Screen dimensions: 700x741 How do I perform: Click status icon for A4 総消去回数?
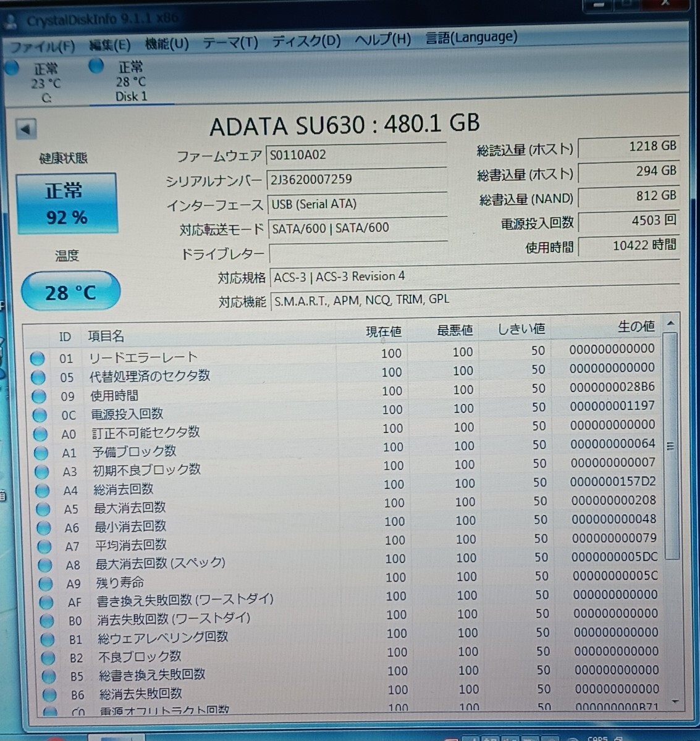[x=41, y=491]
